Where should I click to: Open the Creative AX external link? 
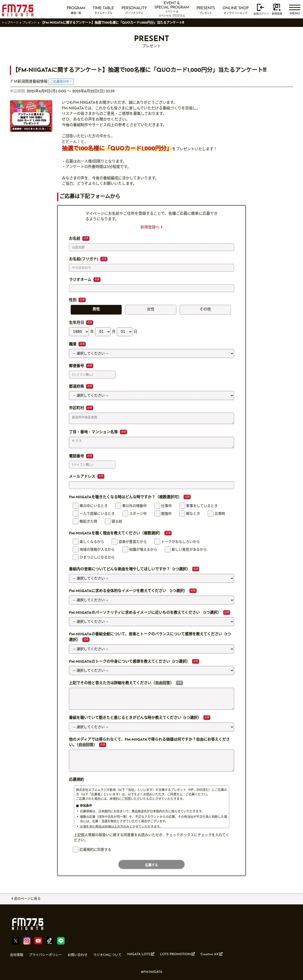[x=211, y=954]
